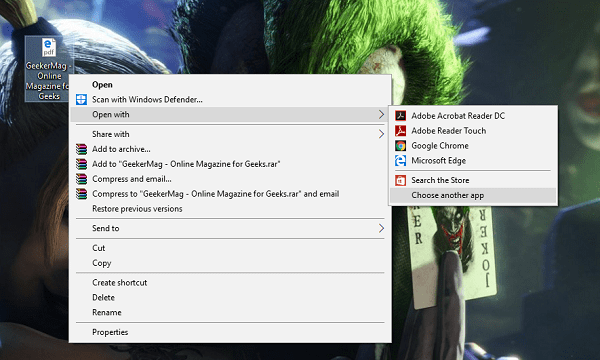Screen dimensions: 600x360
Task: Click the Store bag icon
Action: [401, 180]
